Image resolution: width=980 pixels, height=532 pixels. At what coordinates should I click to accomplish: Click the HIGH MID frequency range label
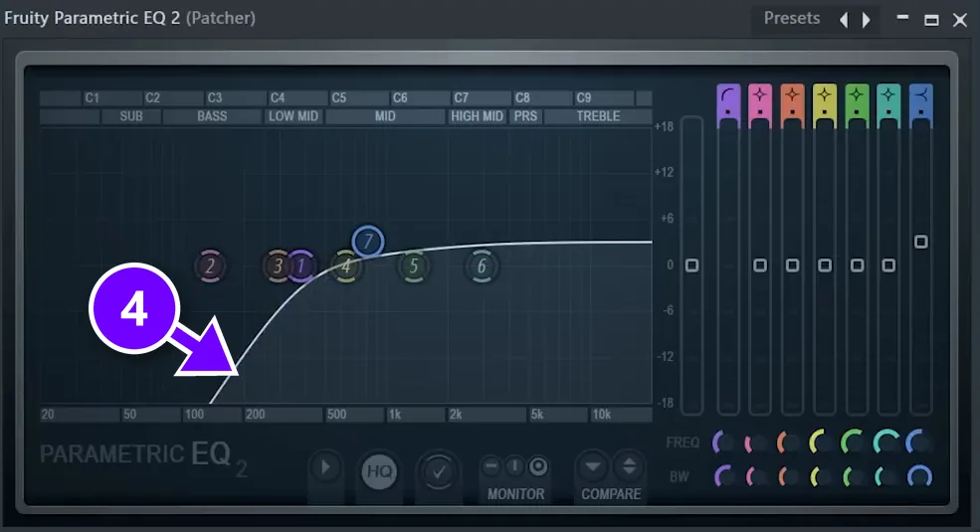pyautogui.click(x=477, y=116)
